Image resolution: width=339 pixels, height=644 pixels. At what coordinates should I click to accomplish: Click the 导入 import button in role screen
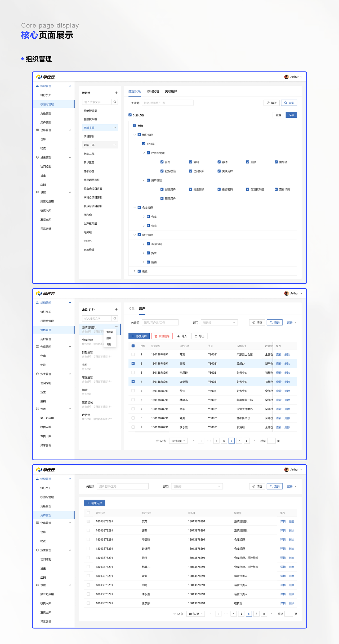[x=182, y=336]
